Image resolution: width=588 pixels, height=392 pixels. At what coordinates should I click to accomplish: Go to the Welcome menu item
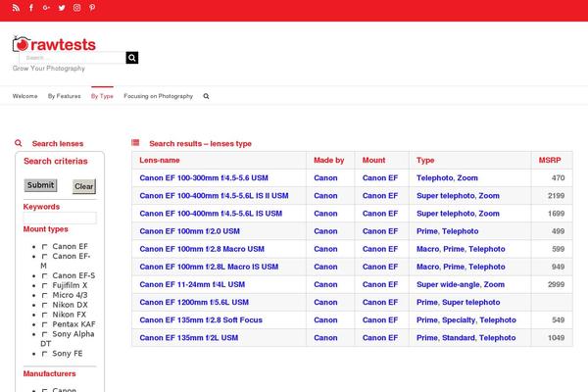click(25, 96)
